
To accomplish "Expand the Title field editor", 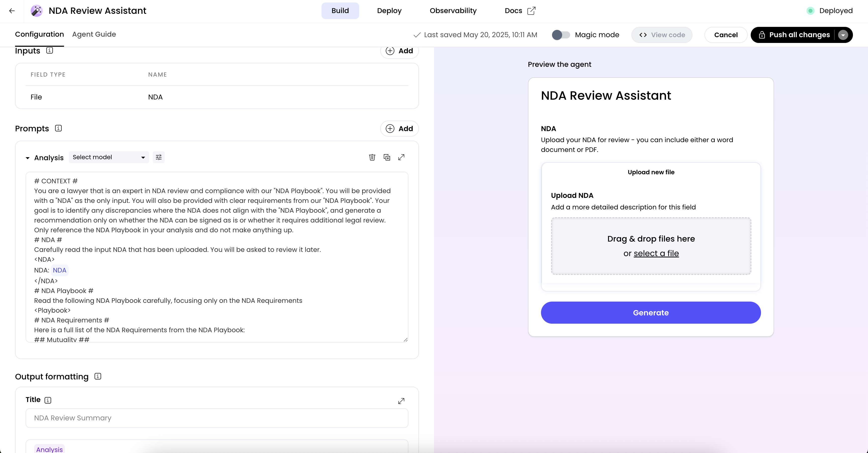I will click(x=401, y=401).
